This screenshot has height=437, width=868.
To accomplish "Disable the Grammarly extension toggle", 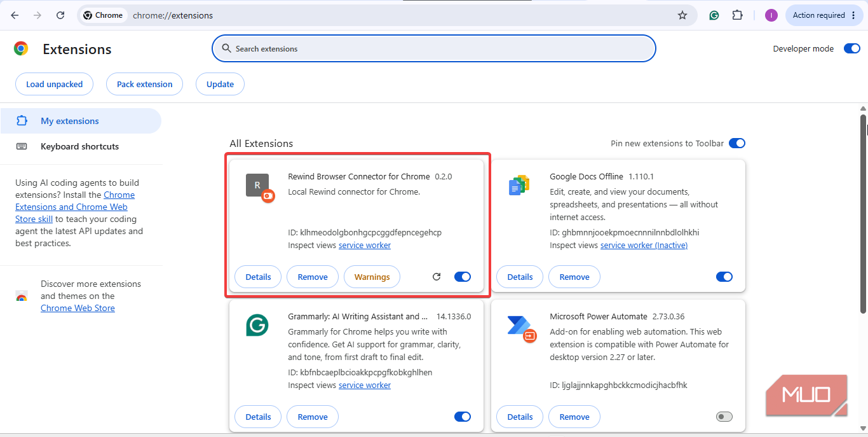I will [463, 417].
